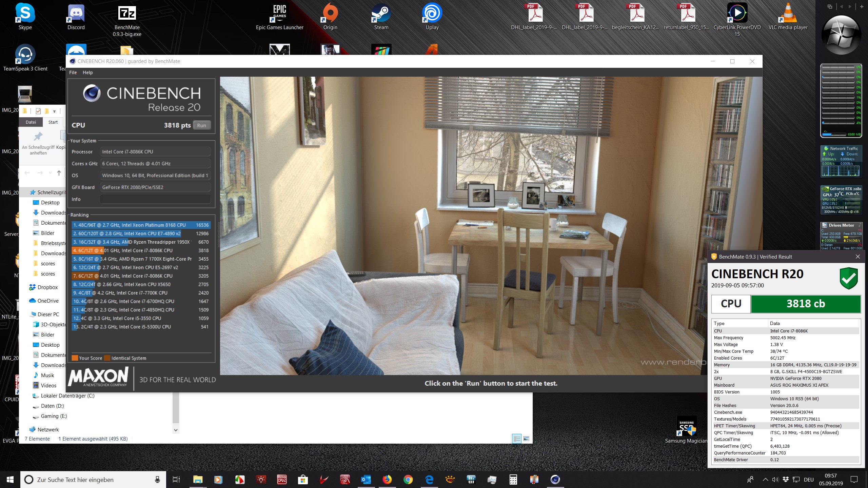Select ranking row Intel Xeon Platinum 8168 CPU
This screenshot has width=868, height=488.
tap(141, 225)
